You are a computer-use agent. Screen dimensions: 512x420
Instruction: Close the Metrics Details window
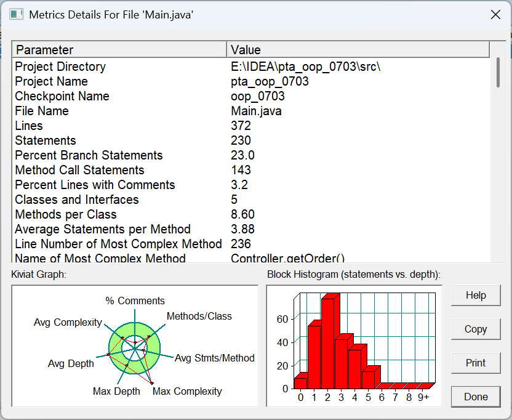coord(495,14)
